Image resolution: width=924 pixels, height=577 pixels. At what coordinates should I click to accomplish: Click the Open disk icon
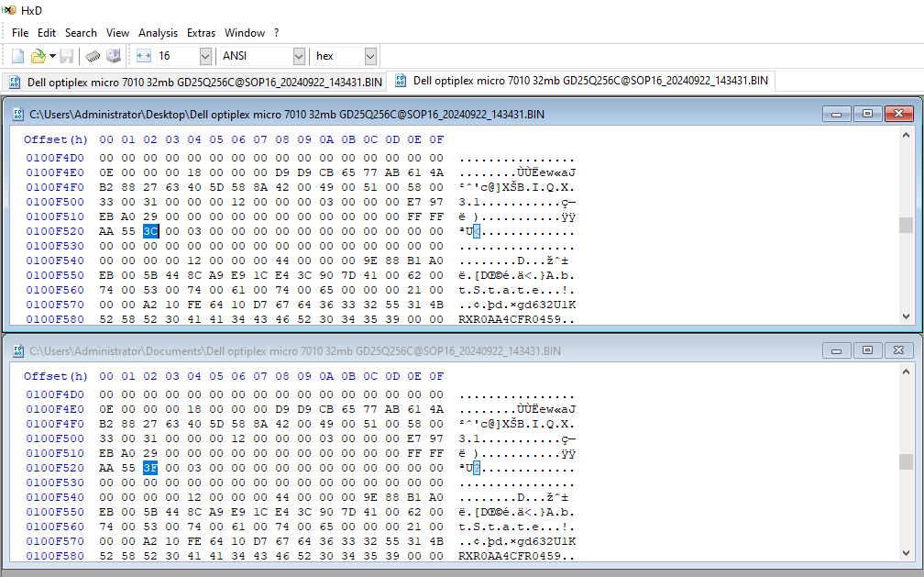(113, 56)
